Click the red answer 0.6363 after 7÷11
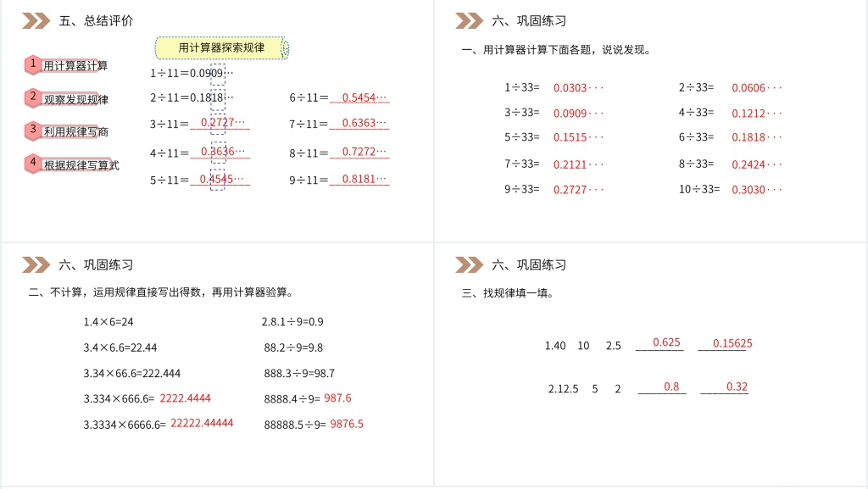 364,123
